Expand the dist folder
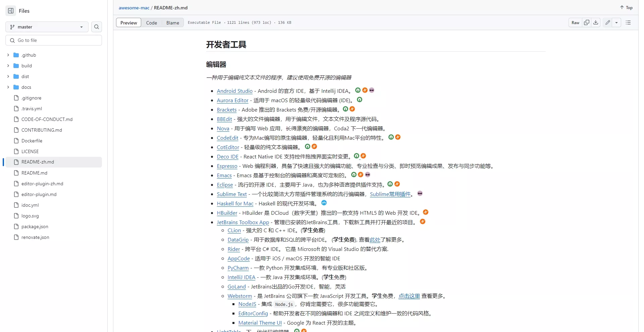Viewport: 644px width, 332px height. 8,76
